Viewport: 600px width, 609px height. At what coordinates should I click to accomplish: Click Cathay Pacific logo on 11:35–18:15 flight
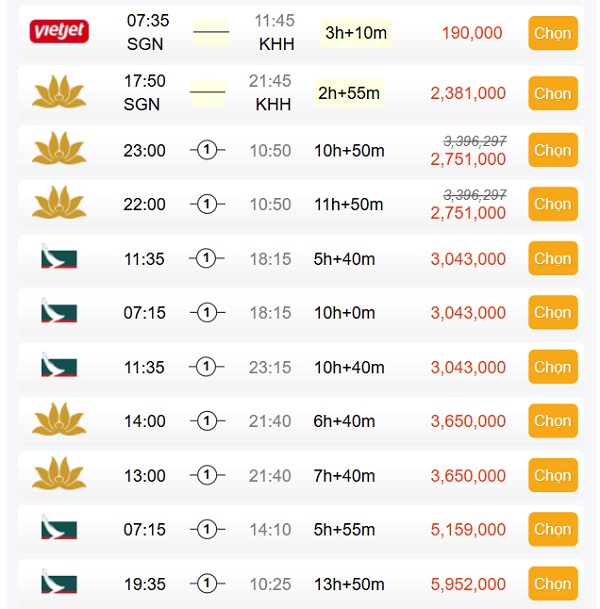pos(58,258)
